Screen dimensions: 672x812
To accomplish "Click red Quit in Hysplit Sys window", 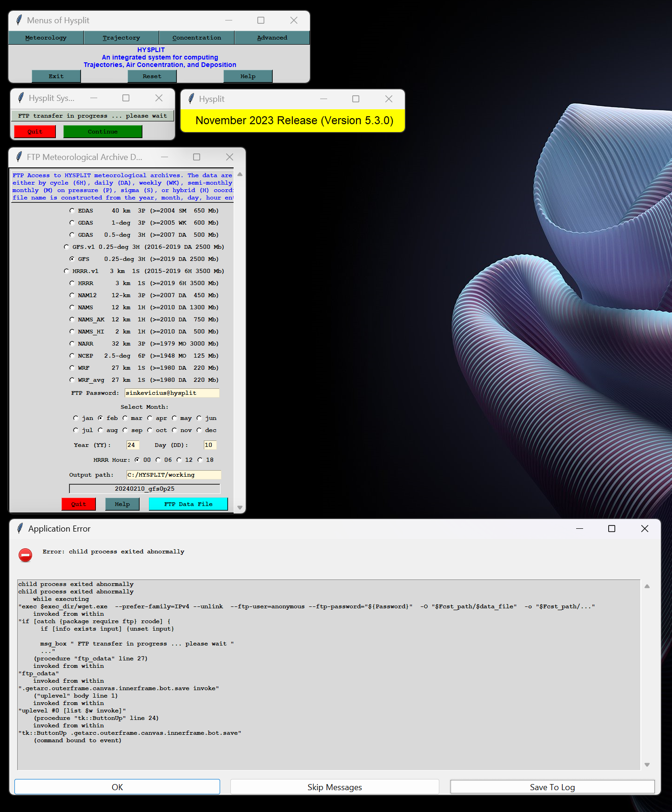I will tap(35, 132).
